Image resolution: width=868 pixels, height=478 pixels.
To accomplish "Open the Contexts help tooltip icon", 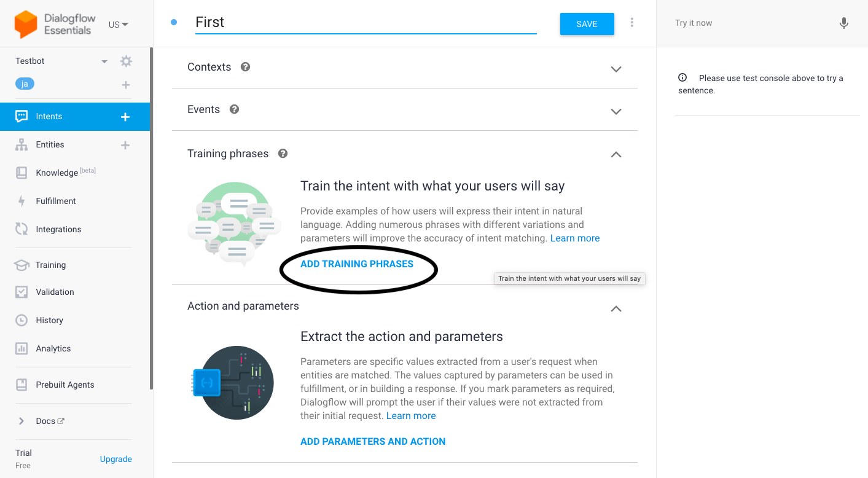I will coord(245,66).
